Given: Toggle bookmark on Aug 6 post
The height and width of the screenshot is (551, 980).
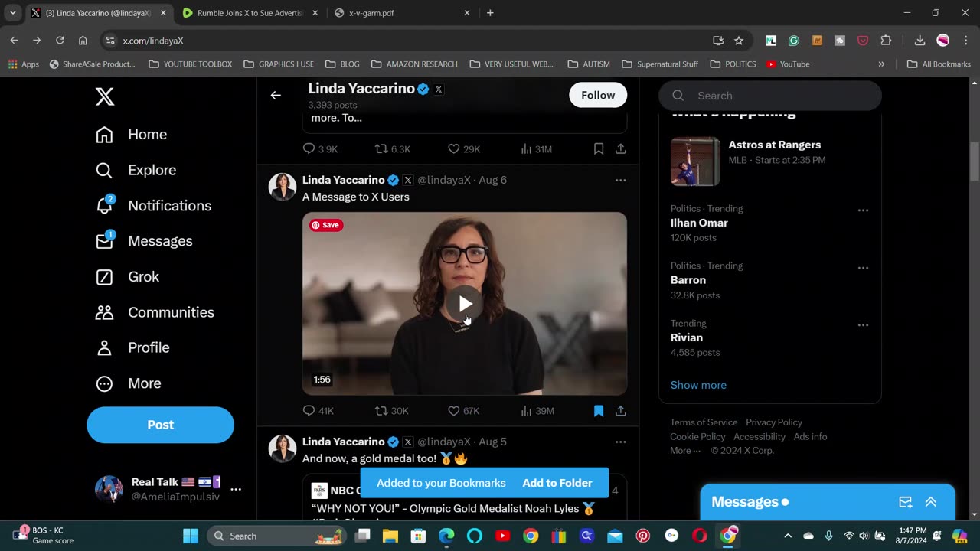Looking at the screenshot, I should [599, 411].
